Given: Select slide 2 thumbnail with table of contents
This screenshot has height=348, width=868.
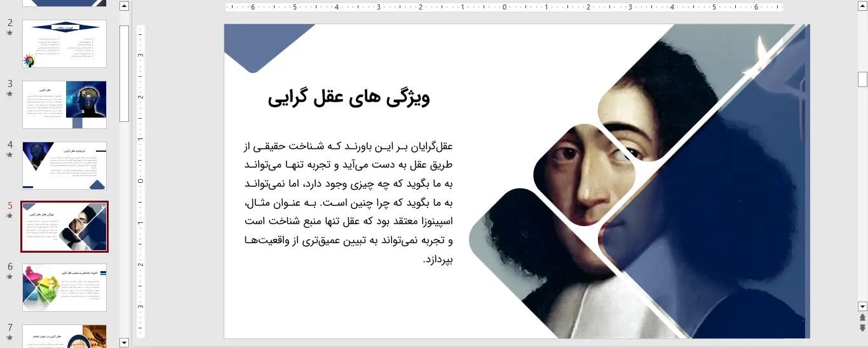Looking at the screenshot, I should (x=64, y=44).
